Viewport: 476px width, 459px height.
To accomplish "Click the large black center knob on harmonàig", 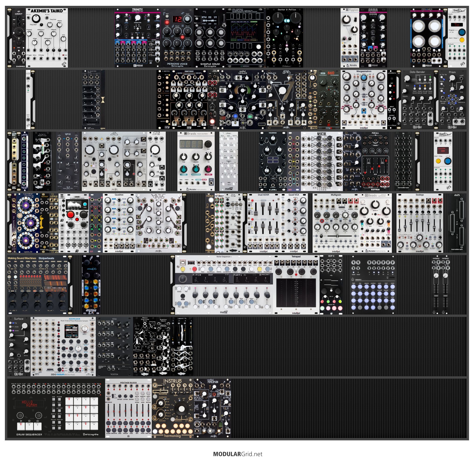I will click(x=181, y=409).
